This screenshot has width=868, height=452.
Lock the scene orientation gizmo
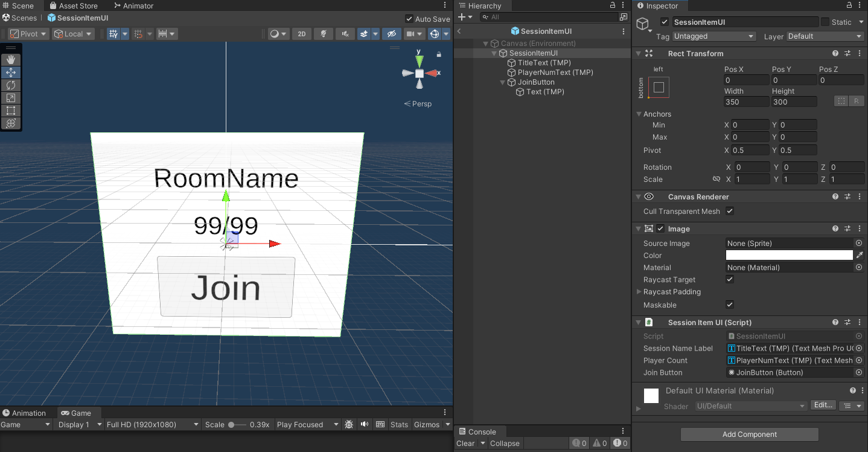coord(439,54)
